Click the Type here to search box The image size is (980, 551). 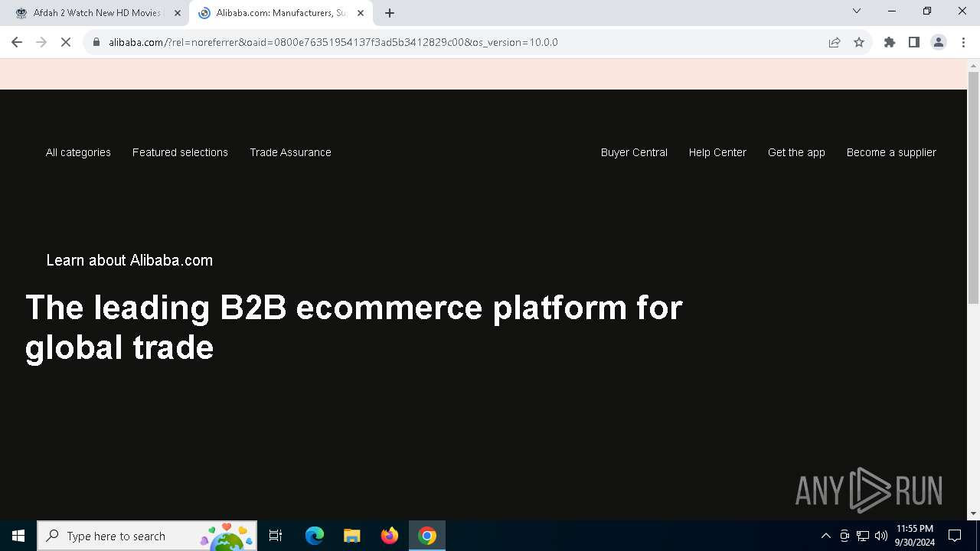(x=147, y=536)
